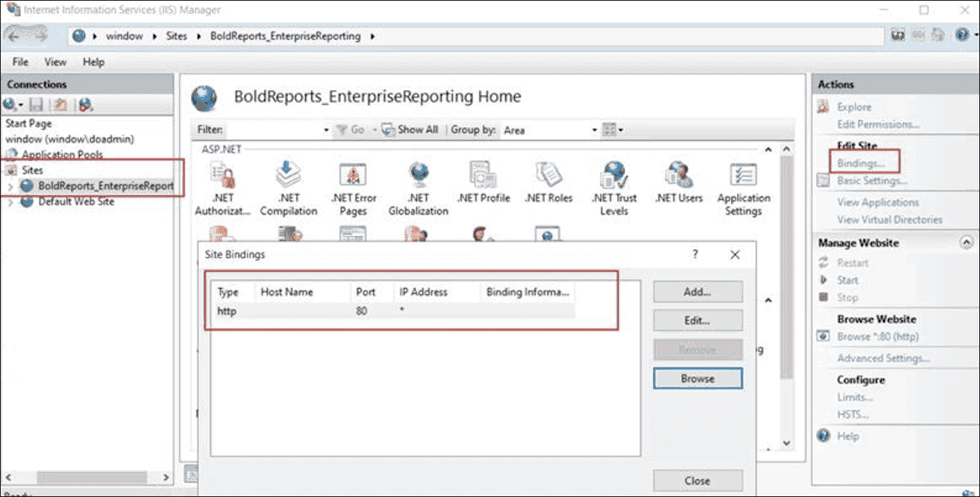Viewport: 980px width, 497px height.
Task: Click the view mode icon beside Group by
Action: click(x=609, y=130)
